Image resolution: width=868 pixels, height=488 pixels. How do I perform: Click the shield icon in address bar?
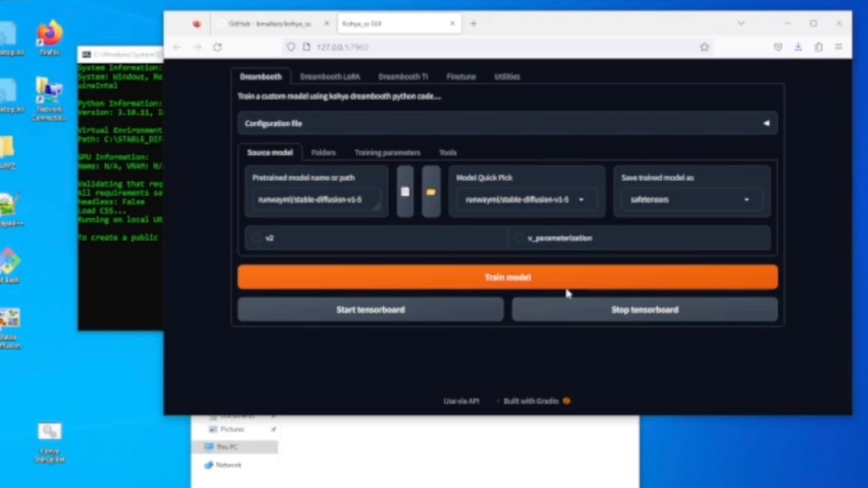coord(291,47)
